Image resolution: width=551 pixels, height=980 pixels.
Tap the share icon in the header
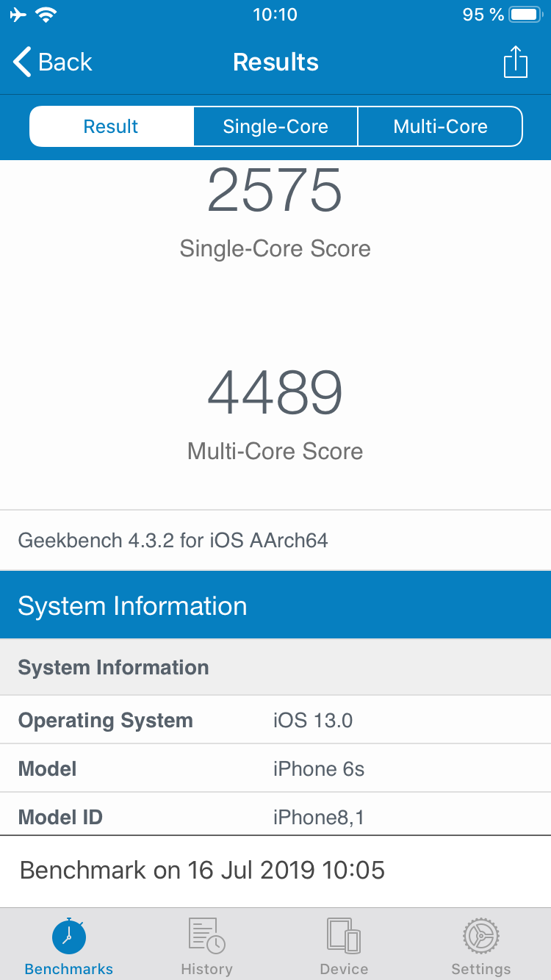click(516, 62)
